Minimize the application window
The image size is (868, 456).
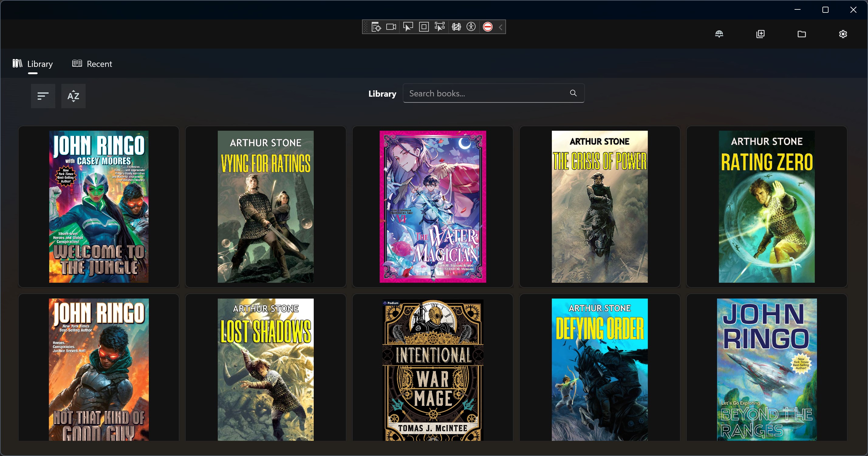[798, 10]
